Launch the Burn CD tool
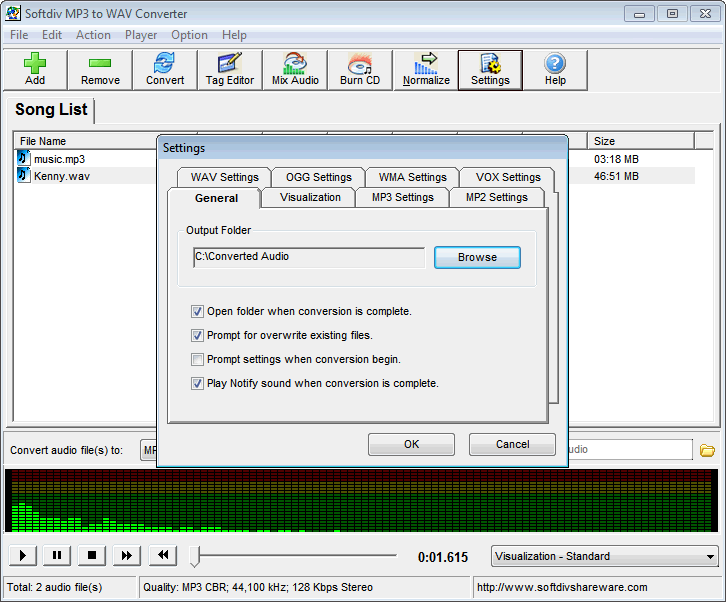The width and height of the screenshot is (726, 602). (360, 69)
